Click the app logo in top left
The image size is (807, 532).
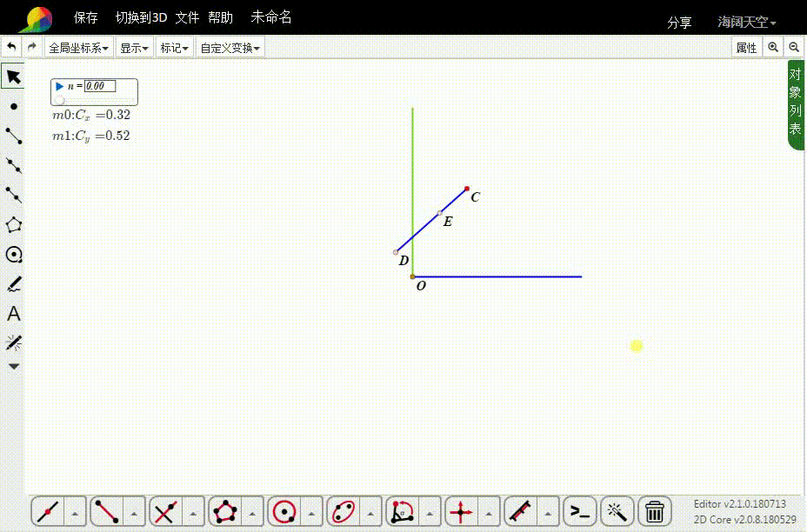(36, 19)
